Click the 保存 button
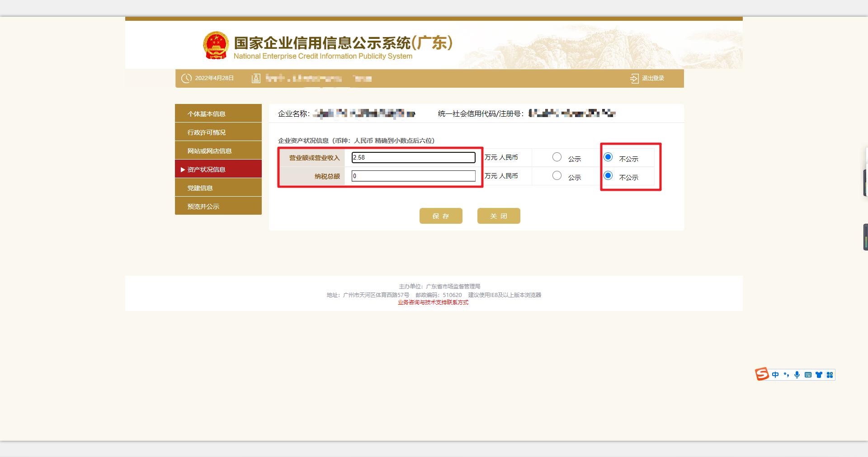The height and width of the screenshot is (457, 868). (441, 216)
